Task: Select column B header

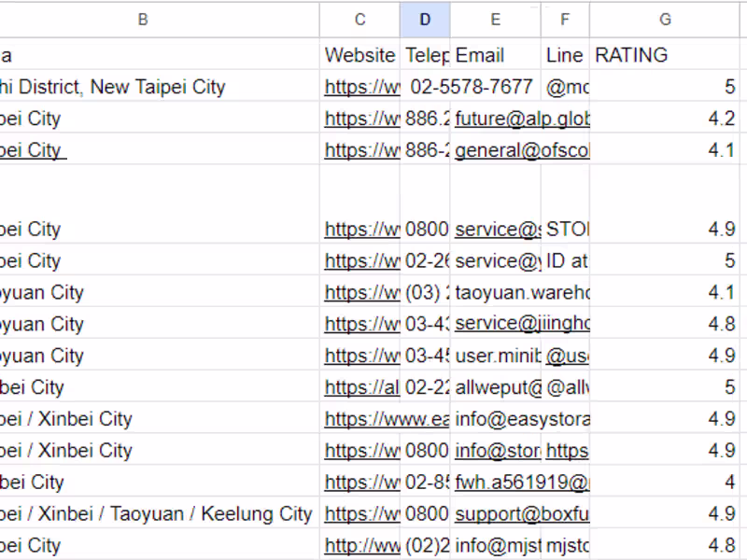Action: click(143, 20)
